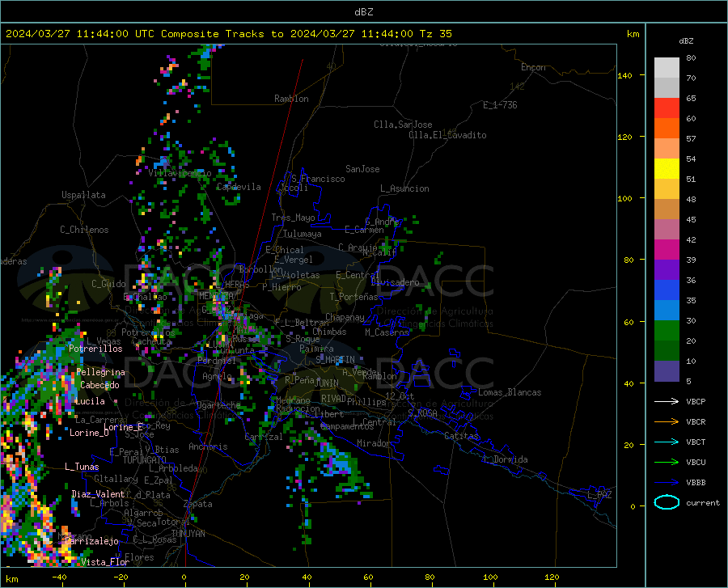
Task: Click the 'Carrizal' place label
Action: [x=264, y=437]
